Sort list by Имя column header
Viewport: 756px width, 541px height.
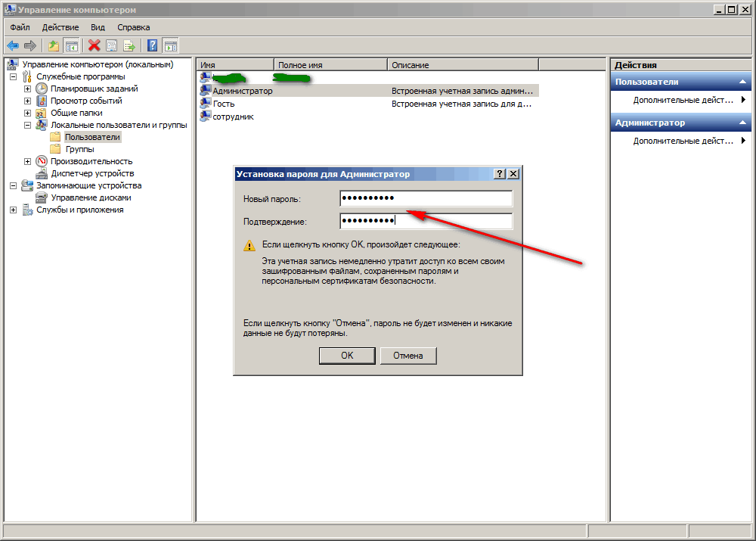(x=235, y=64)
